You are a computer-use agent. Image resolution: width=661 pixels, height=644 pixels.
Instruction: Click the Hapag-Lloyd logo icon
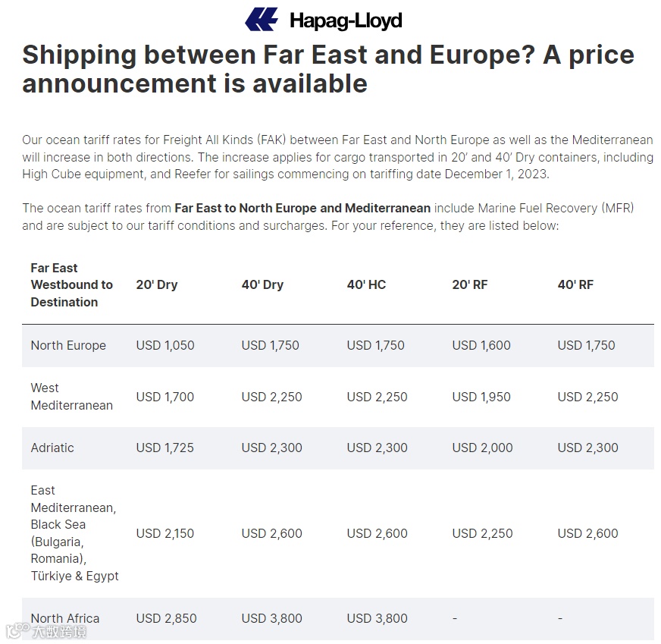[262, 20]
